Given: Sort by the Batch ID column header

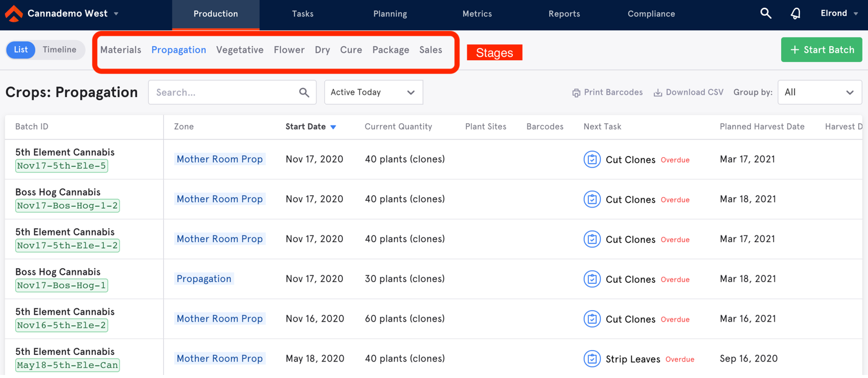Looking at the screenshot, I should pyautogui.click(x=32, y=127).
